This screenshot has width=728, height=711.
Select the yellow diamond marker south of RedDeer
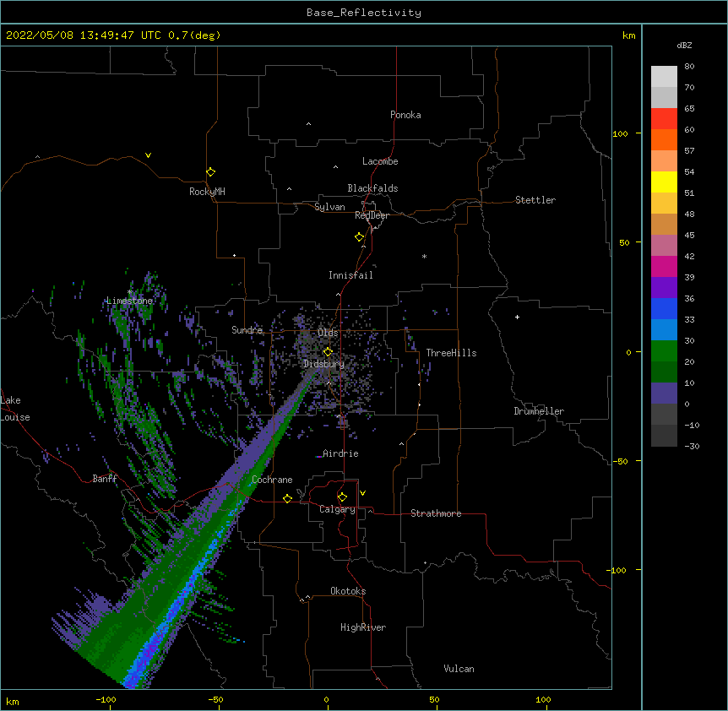tap(360, 237)
